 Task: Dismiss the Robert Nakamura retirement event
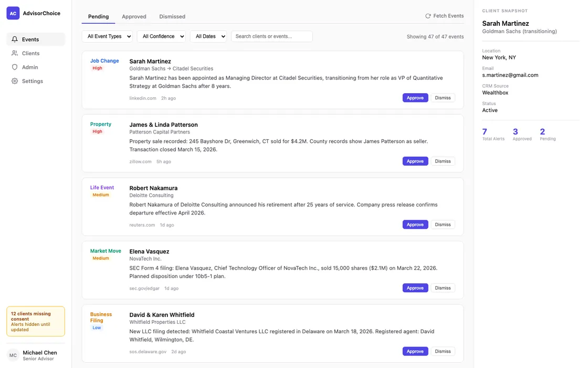pos(443,224)
